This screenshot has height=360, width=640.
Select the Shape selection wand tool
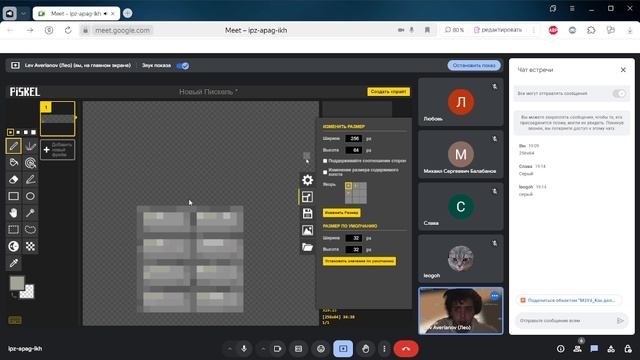click(30, 213)
